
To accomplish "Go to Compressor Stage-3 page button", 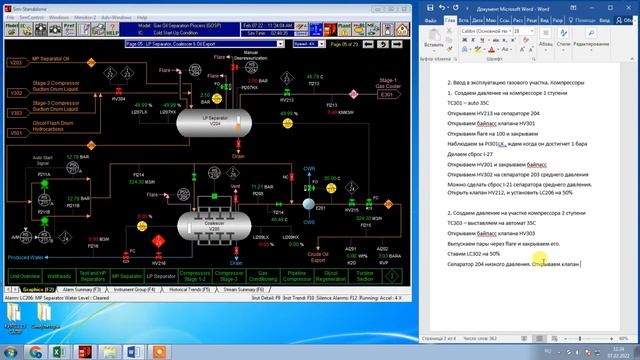I will 229,276.
